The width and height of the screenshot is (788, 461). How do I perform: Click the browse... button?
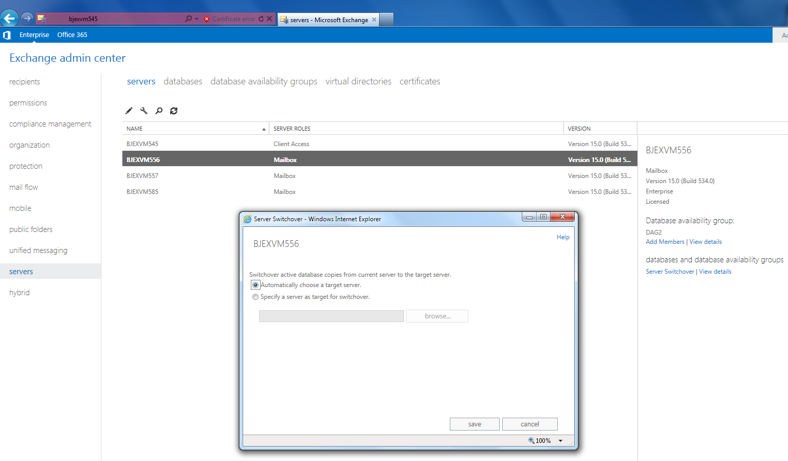pyautogui.click(x=437, y=316)
